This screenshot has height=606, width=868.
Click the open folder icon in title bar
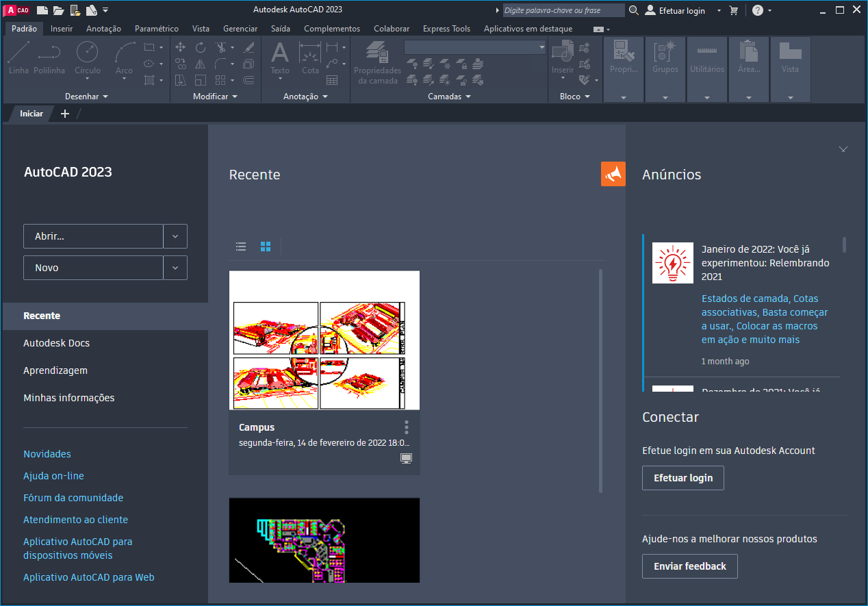click(59, 10)
